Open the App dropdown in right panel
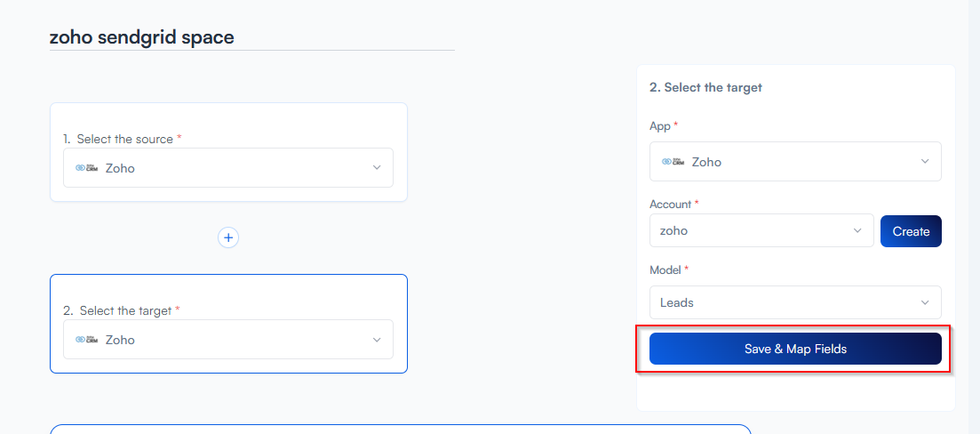 [794, 162]
